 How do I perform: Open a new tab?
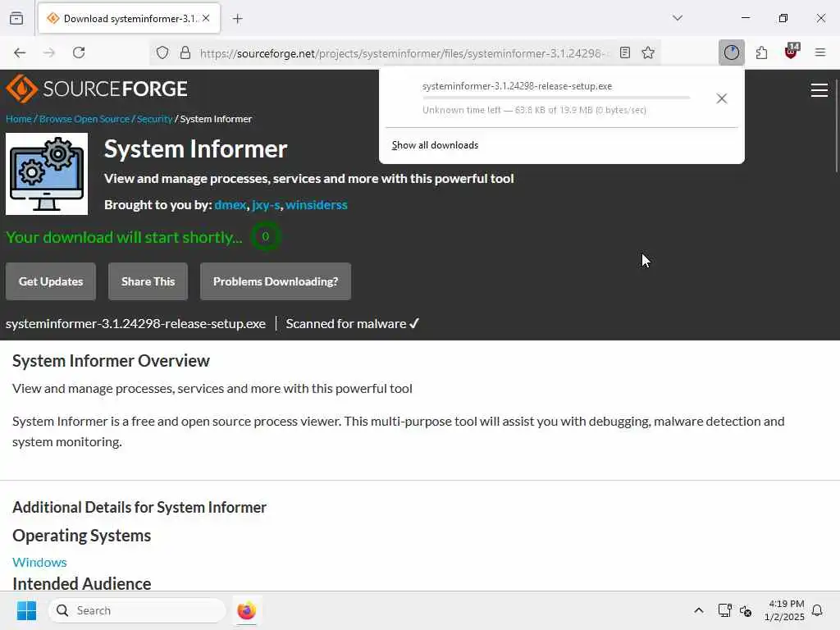click(x=238, y=19)
